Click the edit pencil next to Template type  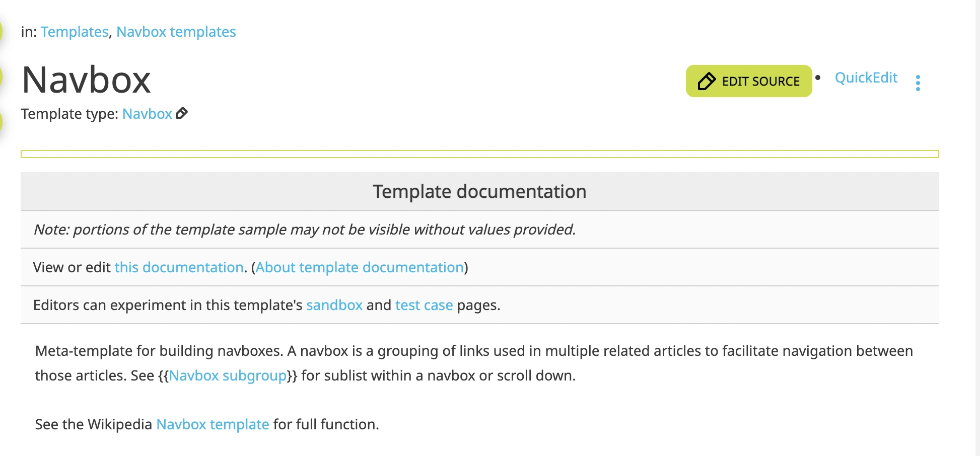click(x=182, y=114)
